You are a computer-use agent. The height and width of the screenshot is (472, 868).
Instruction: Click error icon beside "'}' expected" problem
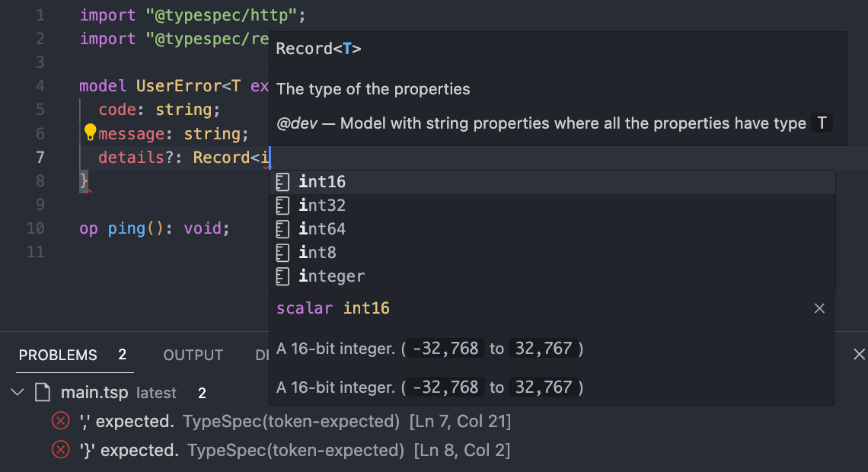(x=60, y=450)
